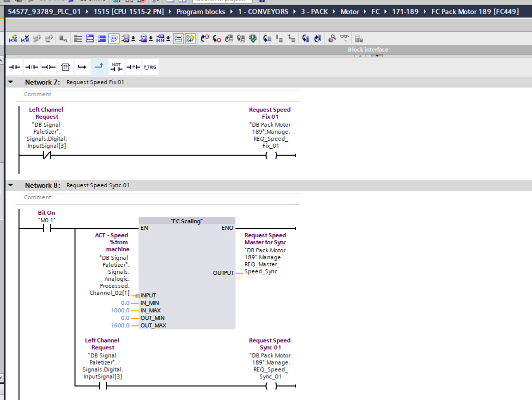
Task: Open breadcrumb arrow after Program blocks
Action: (231, 12)
